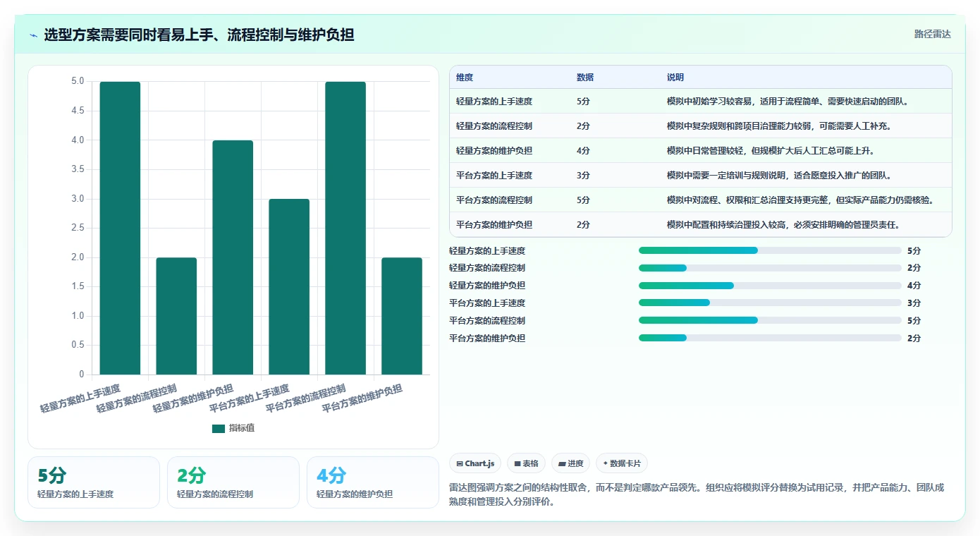Click the description starting 模拟中对流程、权限
The image size is (980, 536).
click(800, 200)
